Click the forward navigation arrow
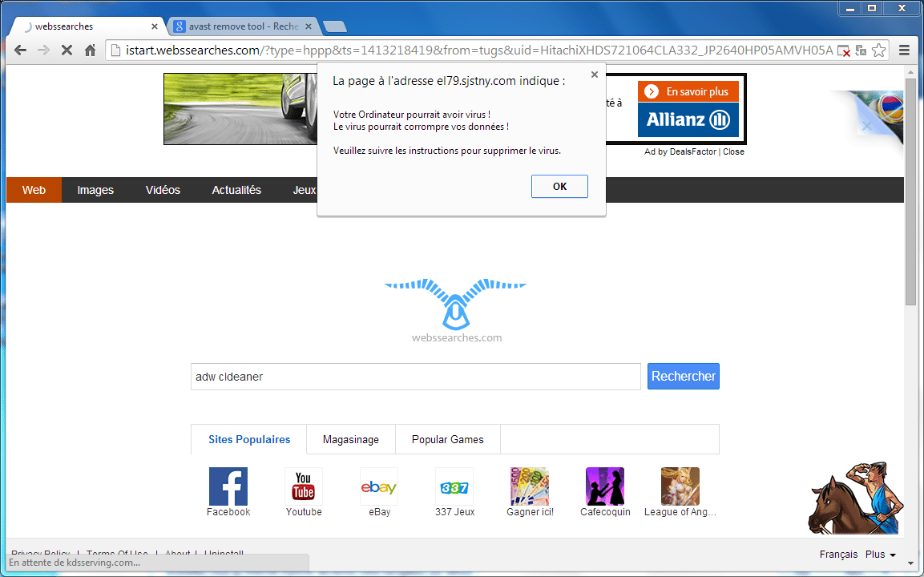924x577 pixels. (x=43, y=50)
